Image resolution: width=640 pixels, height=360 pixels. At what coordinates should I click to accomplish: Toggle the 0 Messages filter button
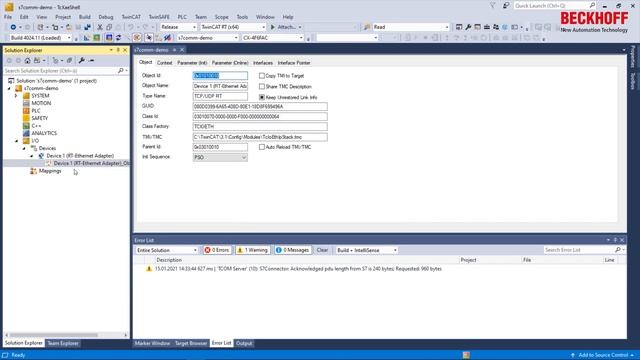[292, 250]
